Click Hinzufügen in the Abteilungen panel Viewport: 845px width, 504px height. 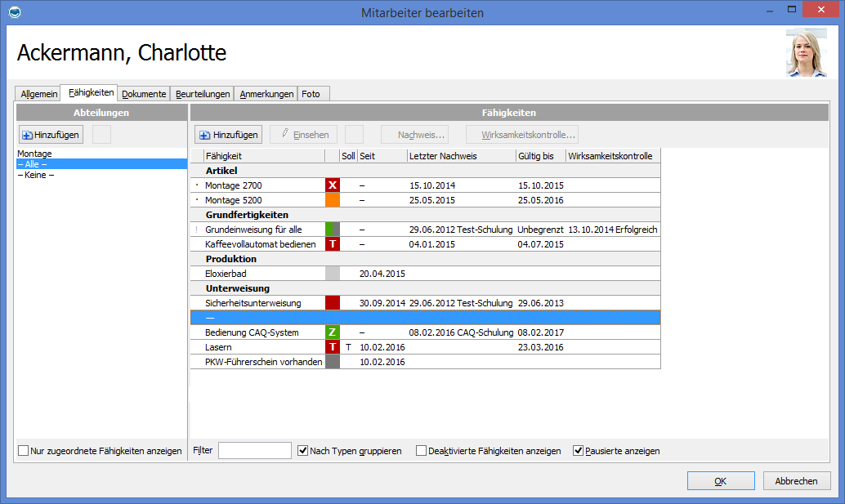click(51, 135)
